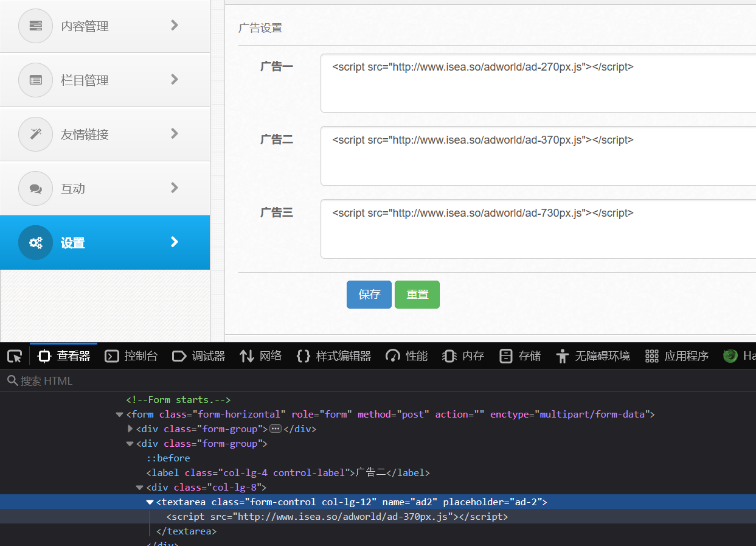Switch to the 存储 tab
The image size is (756, 546).
pos(519,356)
